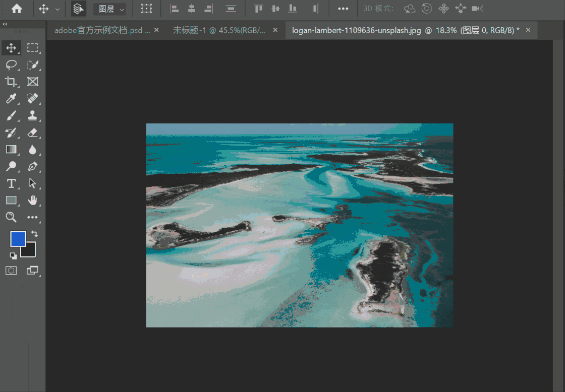565x392 pixels.
Task: Align vertical centers
Action: [275, 9]
